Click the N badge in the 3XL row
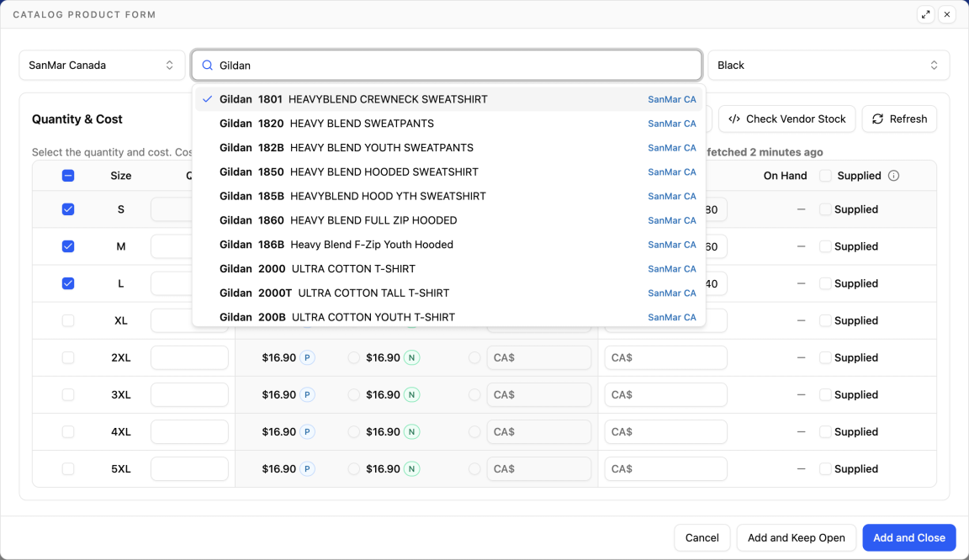This screenshot has width=969, height=560. point(411,394)
